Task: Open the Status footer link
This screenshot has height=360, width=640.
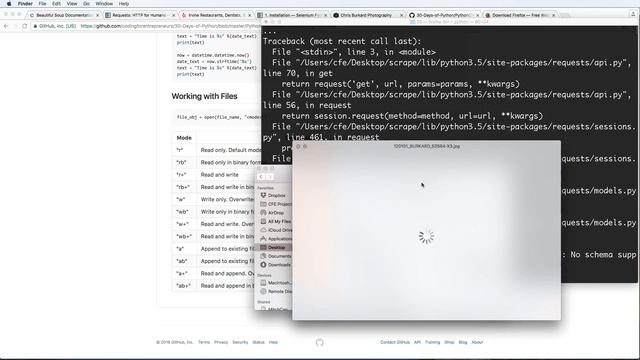Action: click(258, 342)
